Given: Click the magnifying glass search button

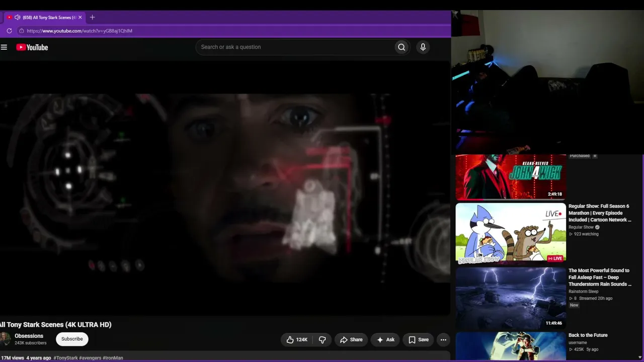Looking at the screenshot, I should 401,47.
